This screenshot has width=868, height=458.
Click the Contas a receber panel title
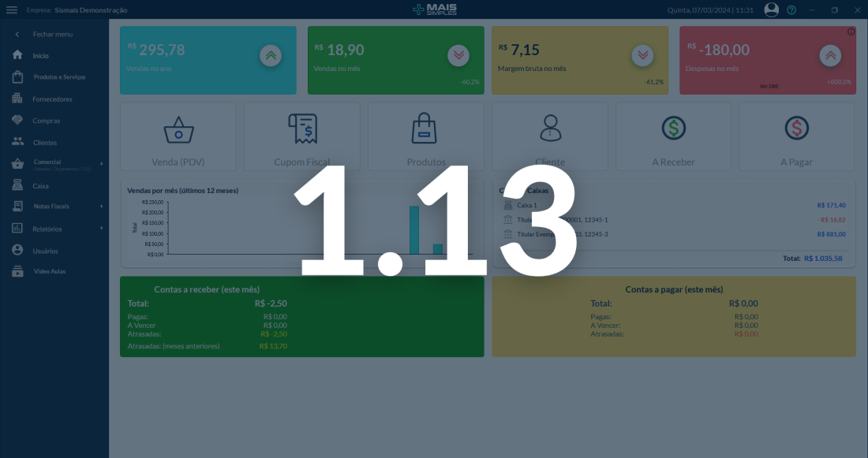pyautogui.click(x=207, y=289)
